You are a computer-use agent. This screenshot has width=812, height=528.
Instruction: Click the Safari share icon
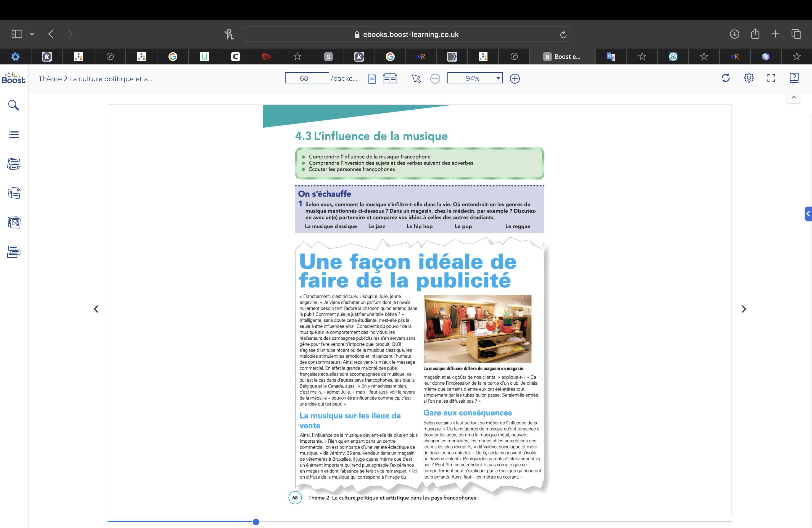point(755,33)
